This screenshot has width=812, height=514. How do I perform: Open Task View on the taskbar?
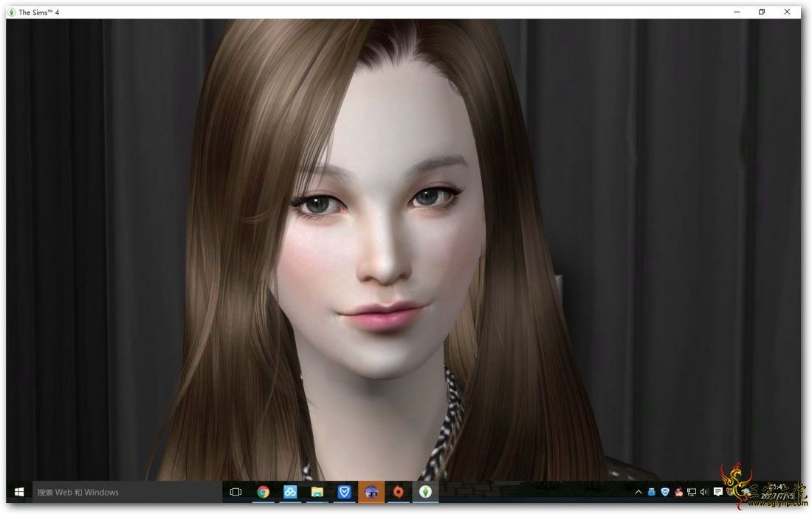[235, 493]
